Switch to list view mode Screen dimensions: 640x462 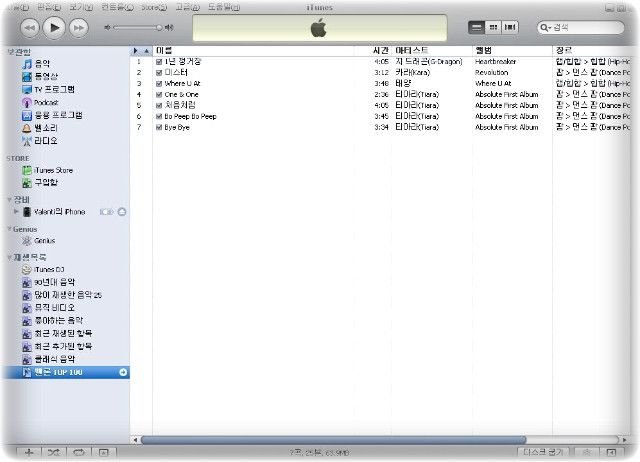coord(476,27)
